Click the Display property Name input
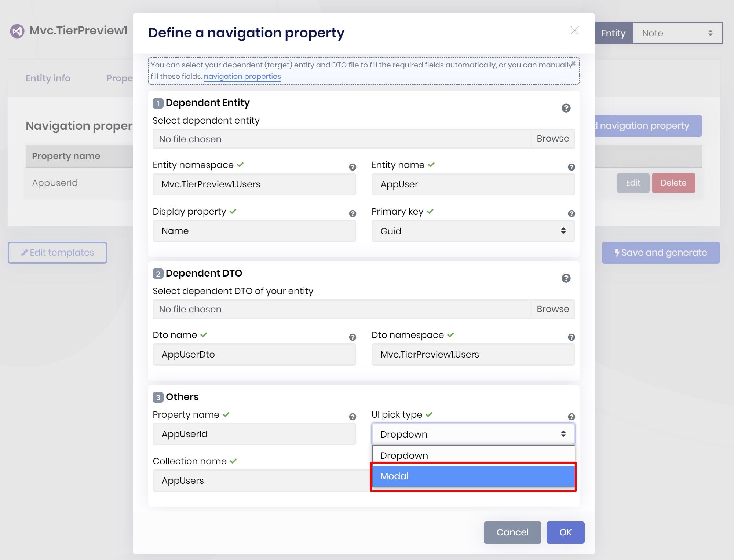 [254, 231]
